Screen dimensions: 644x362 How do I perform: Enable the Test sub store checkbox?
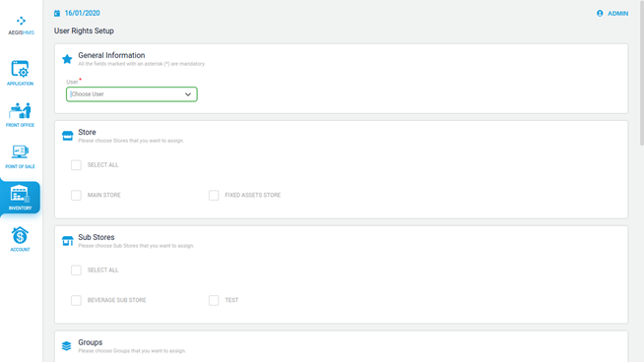[214, 300]
